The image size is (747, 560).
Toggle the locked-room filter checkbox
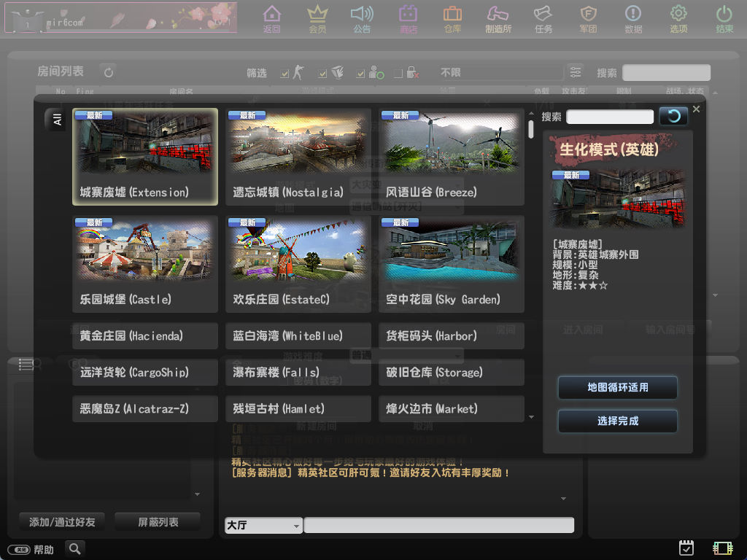[x=398, y=74]
